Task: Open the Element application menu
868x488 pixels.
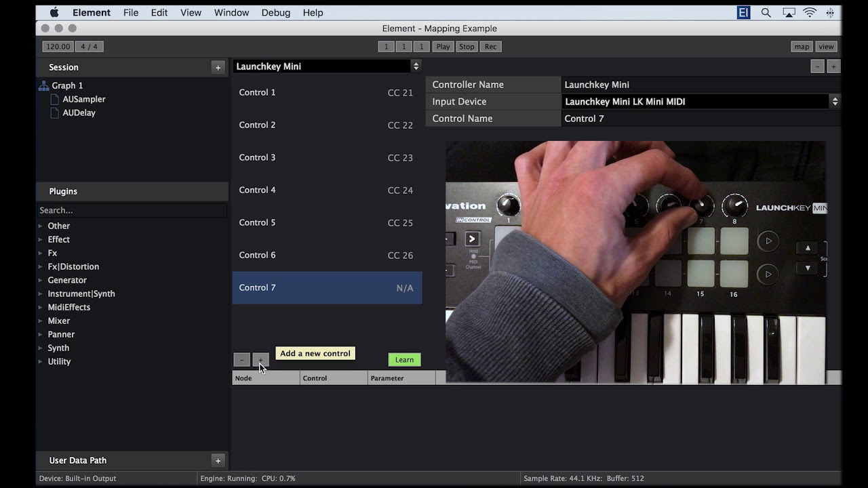Action: point(92,12)
